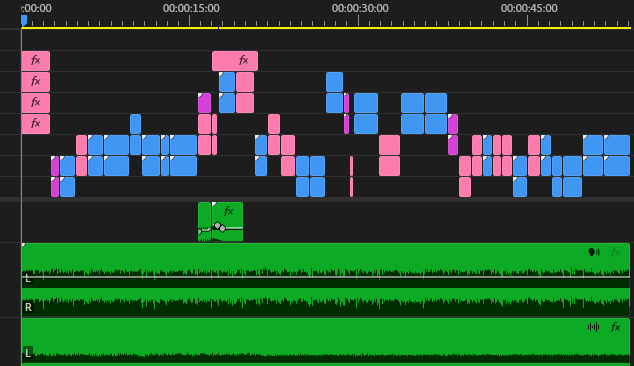Click fx badge on wide pink clip after 00:00:15:00

[x=243, y=60]
